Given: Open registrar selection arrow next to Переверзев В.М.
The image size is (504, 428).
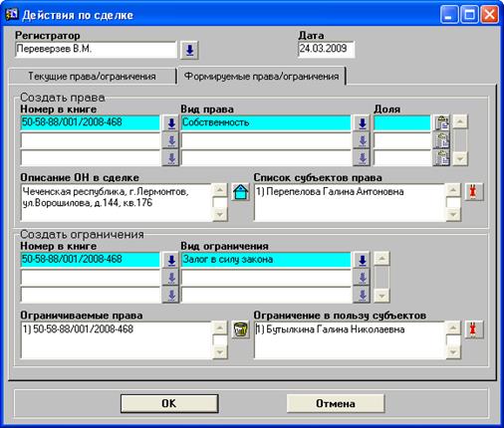Looking at the screenshot, I should 189,50.
